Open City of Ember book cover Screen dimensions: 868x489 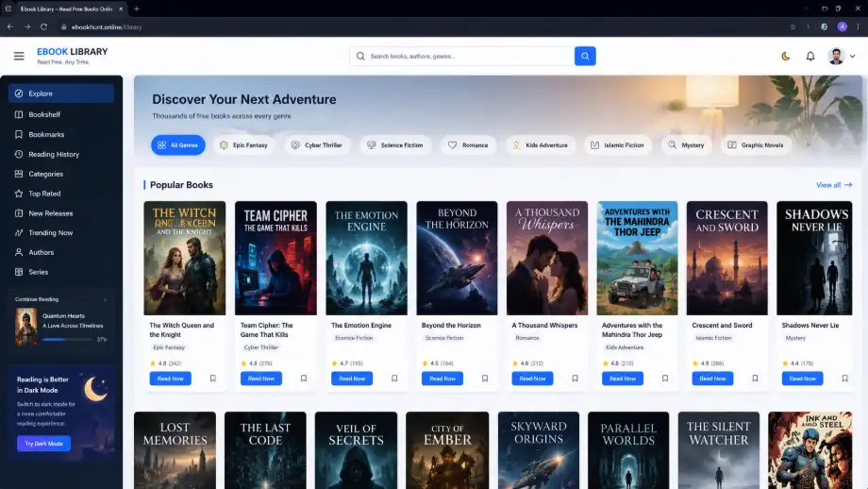click(446, 450)
